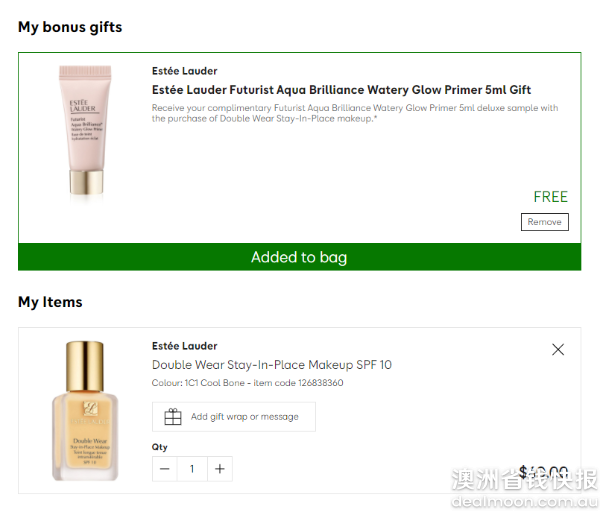600x518 pixels.
Task: Remove the free primer gift
Action: point(545,222)
